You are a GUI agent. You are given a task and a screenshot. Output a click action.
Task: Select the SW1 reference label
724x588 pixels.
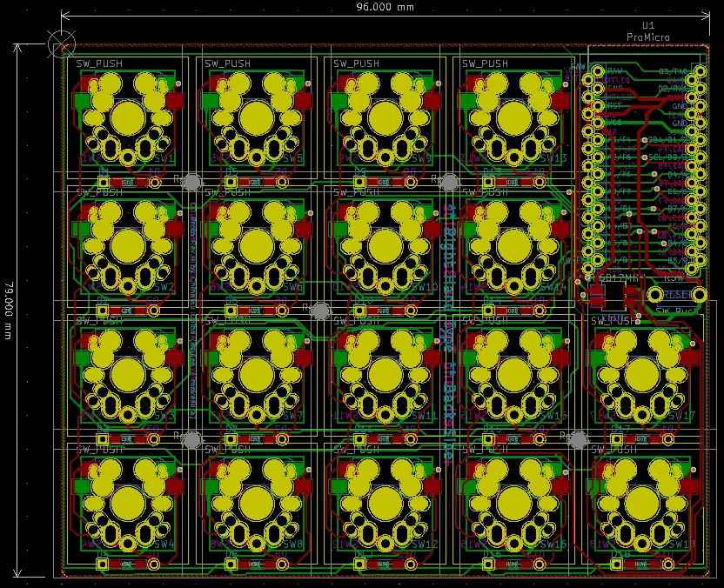pos(164,158)
